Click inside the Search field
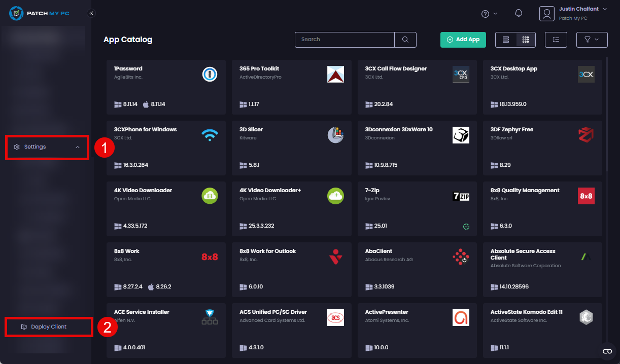This screenshot has height=364, width=620. point(345,40)
